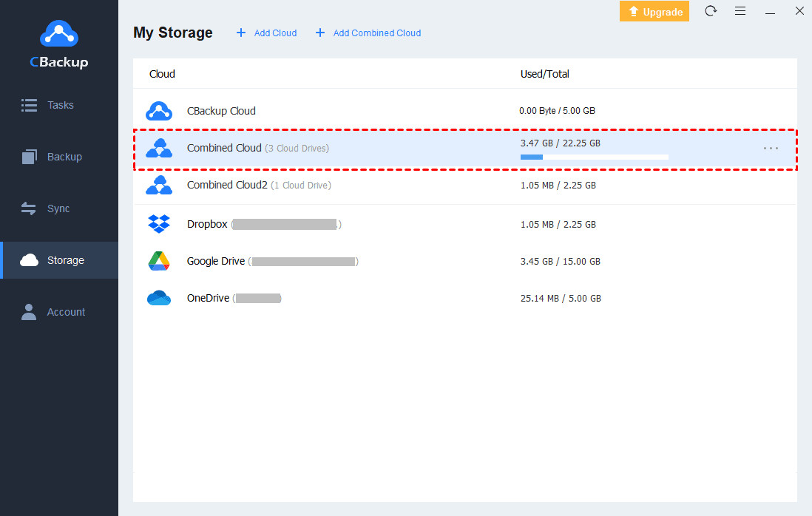
Task: Click the 25.14 MB / 5.00 GB value
Action: pyautogui.click(x=561, y=299)
